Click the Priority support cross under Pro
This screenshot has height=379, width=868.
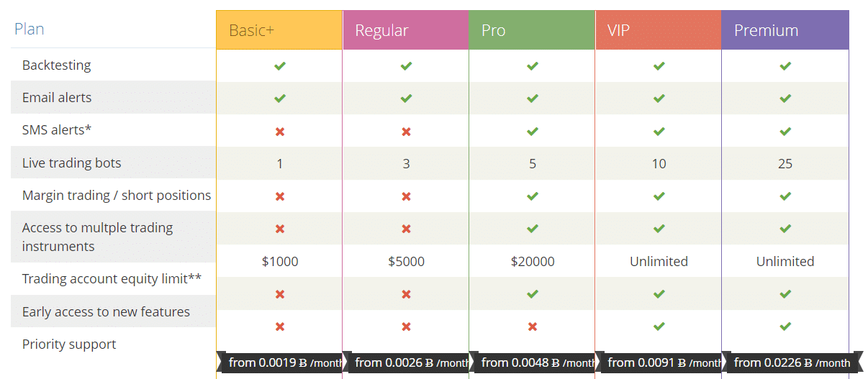tap(533, 327)
